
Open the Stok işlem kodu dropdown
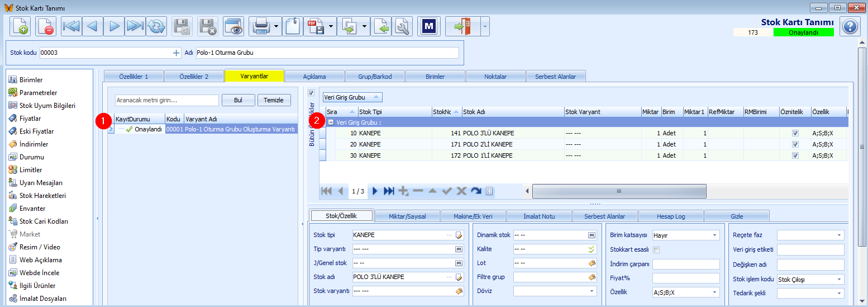click(x=810, y=279)
